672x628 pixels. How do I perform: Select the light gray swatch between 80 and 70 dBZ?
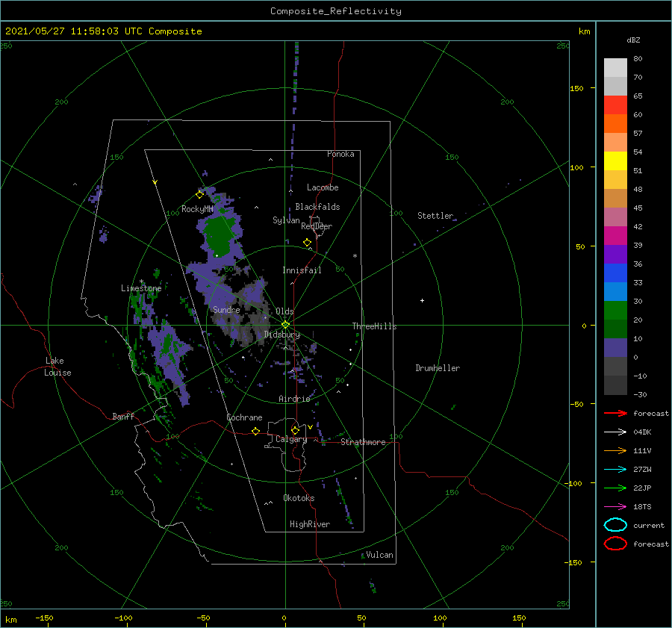point(615,67)
